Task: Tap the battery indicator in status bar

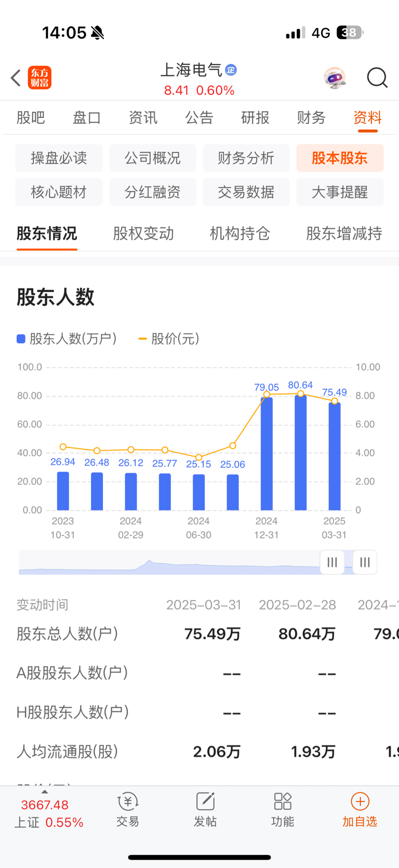Action: 350,33
